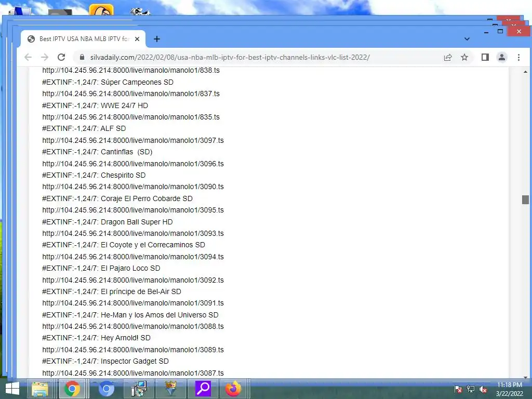Click the manolo1/3097.ts stream URL
This screenshot has height=399, width=532.
click(x=133, y=140)
